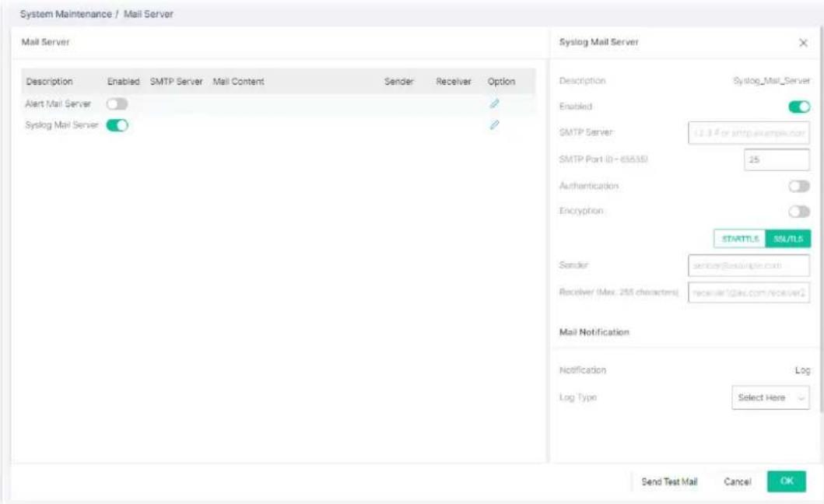
Task: Click the Description column header
Action: click(49, 82)
